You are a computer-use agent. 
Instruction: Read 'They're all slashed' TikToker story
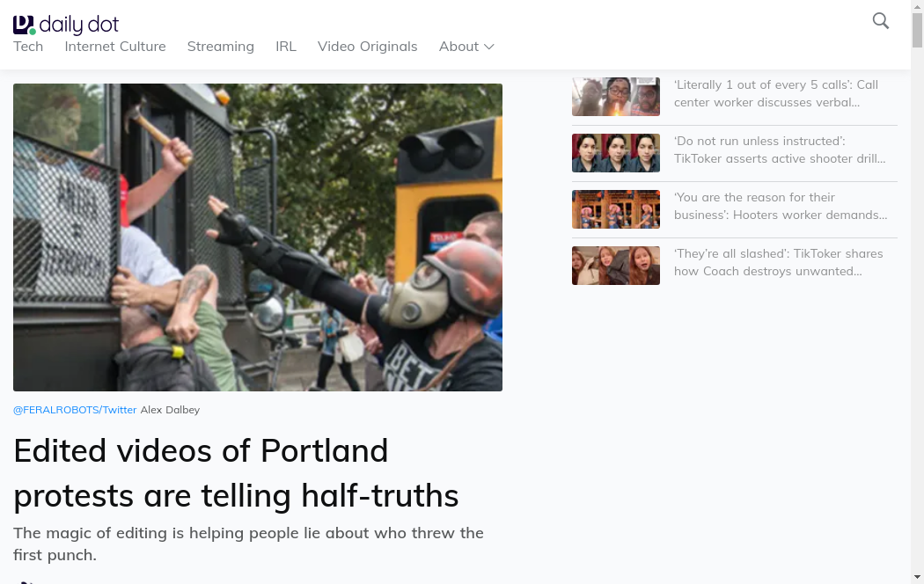point(780,262)
